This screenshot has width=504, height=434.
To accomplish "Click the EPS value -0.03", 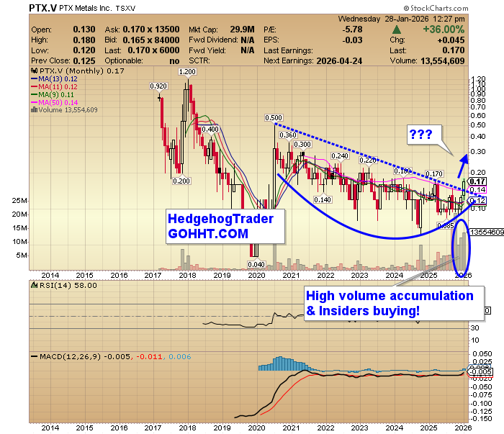I will (x=353, y=40).
